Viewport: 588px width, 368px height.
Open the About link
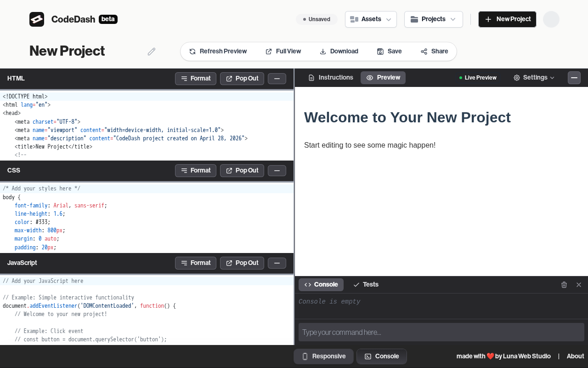(x=576, y=356)
